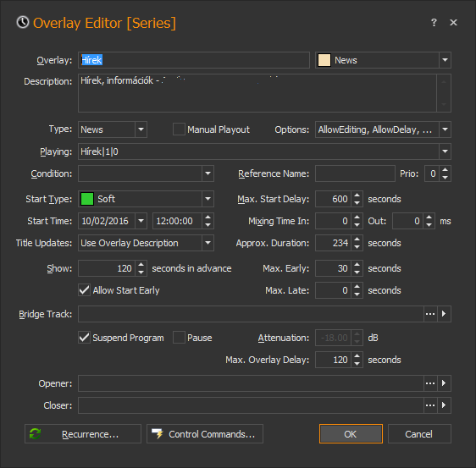Browse for Closer file with ellipsis
Screen dimensions: 476x468
[x=430, y=405]
